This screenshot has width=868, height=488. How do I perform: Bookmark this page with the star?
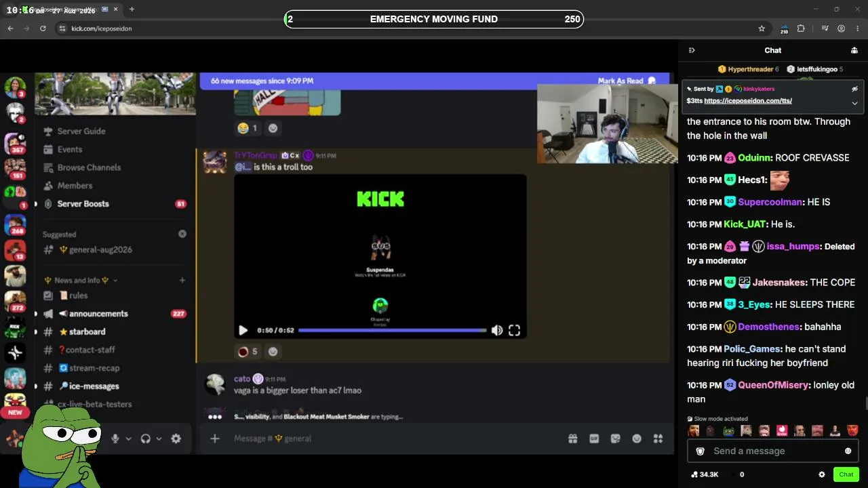coord(762,28)
